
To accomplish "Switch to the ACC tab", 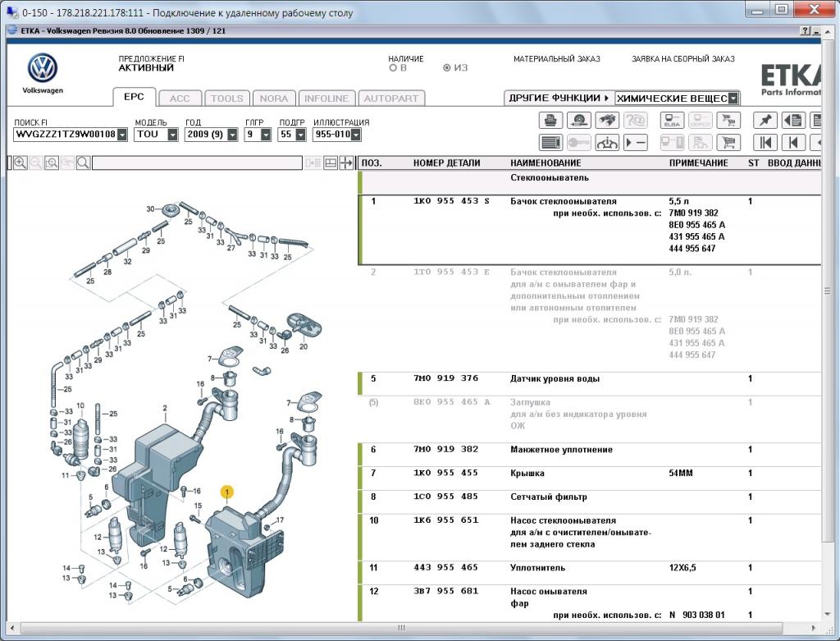I will [x=180, y=98].
